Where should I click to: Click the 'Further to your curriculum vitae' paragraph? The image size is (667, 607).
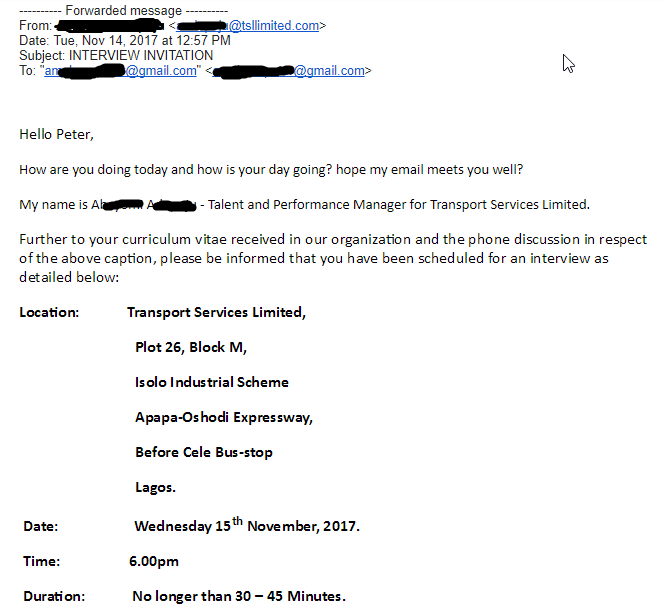click(x=333, y=258)
